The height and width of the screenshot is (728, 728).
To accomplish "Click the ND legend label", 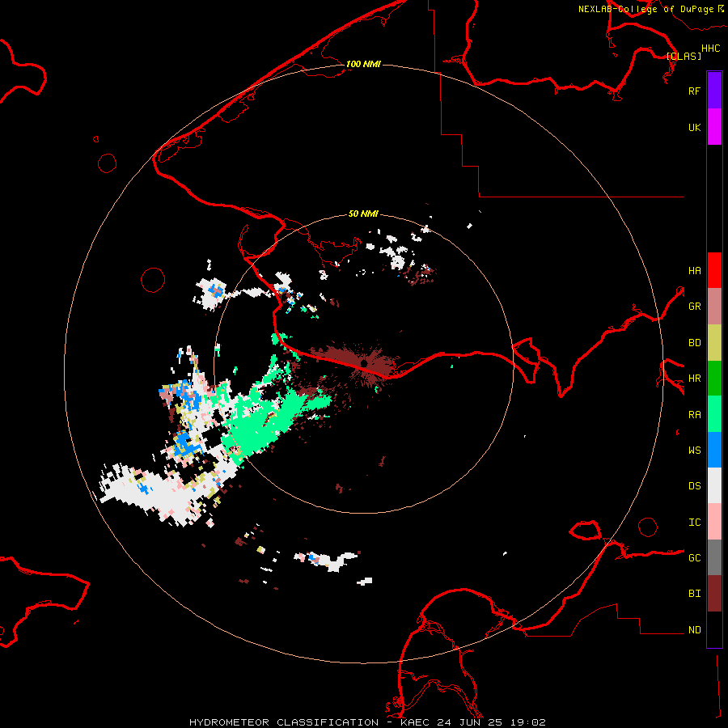I will tap(694, 630).
